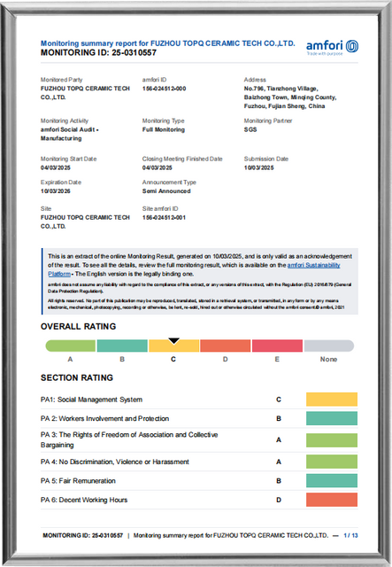
Task: Click the Monitoring Activity value amfori Social Audit
Action: tap(69, 134)
